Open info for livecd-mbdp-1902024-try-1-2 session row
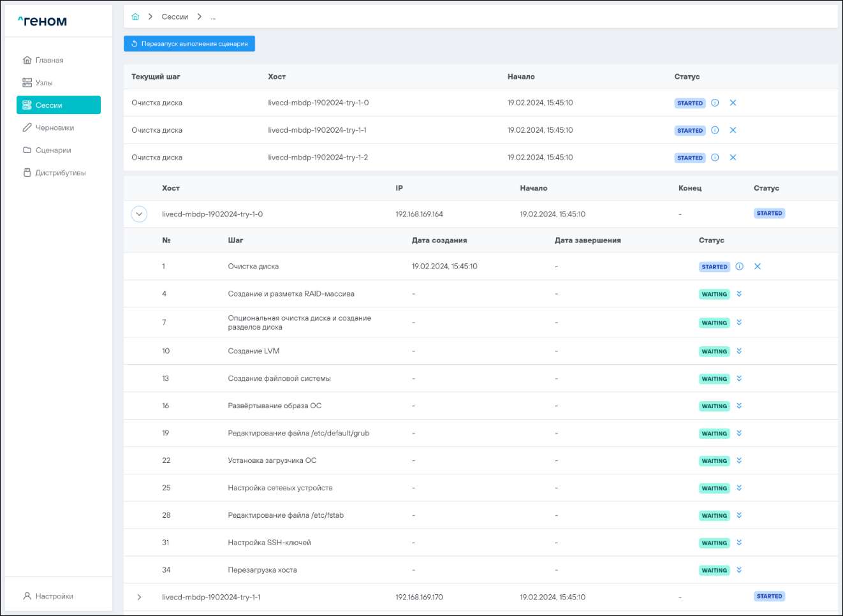 (x=715, y=158)
